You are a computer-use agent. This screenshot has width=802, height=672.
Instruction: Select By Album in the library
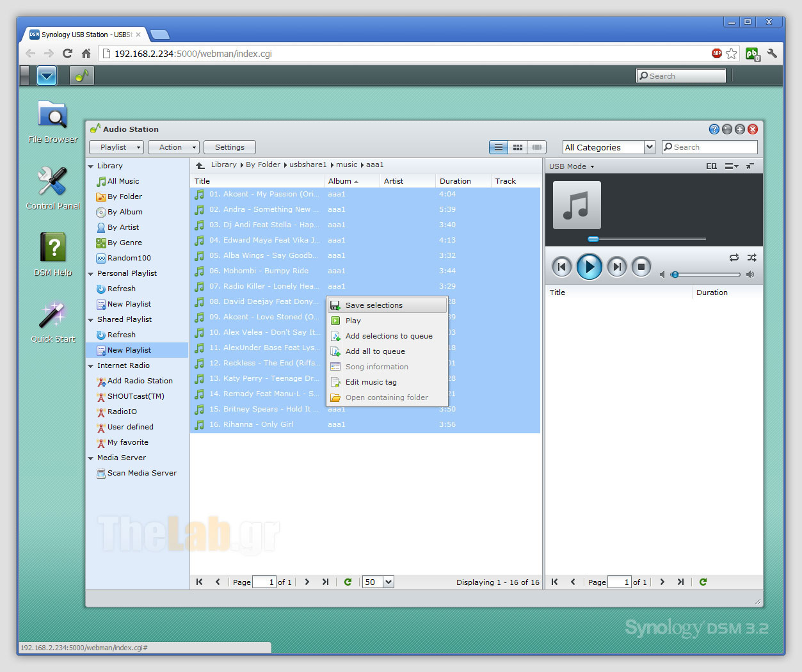coord(125,212)
